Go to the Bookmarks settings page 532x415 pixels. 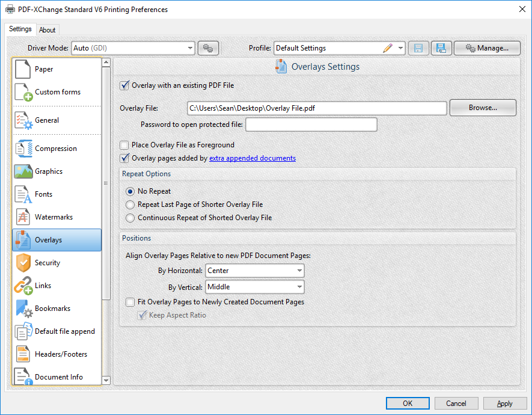pyautogui.click(x=57, y=309)
